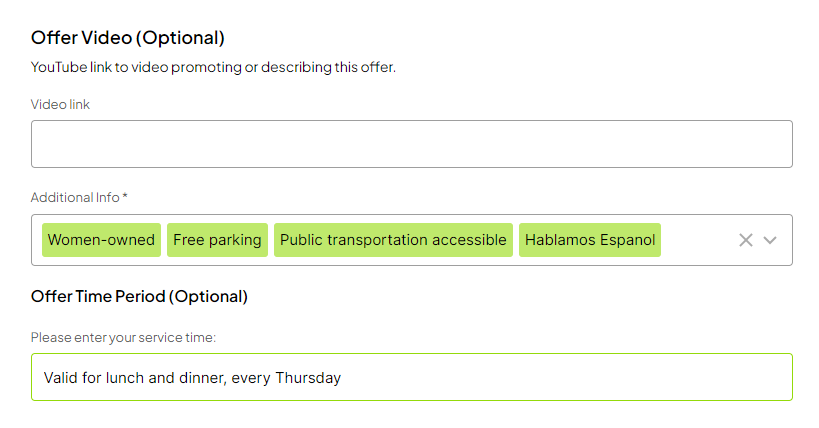The width and height of the screenshot is (819, 428).
Task: Pick the Hablamos Espanol tag
Action: (x=590, y=240)
